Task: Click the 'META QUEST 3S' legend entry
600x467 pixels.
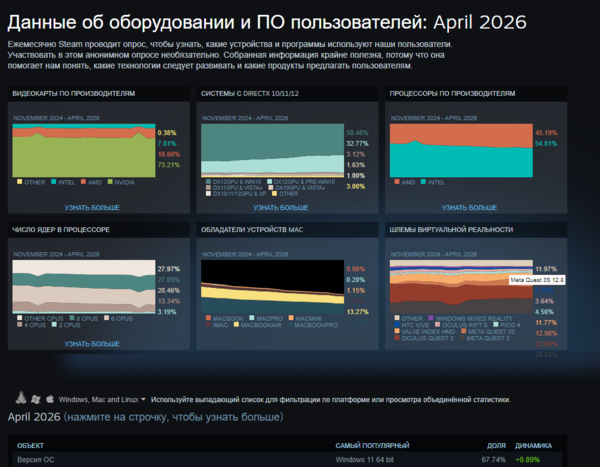Action: coord(488,331)
